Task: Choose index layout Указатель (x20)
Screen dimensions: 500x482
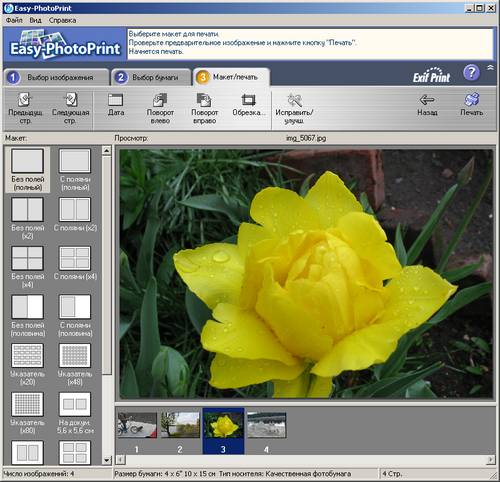Action: pyautogui.click(x=28, y=364)
